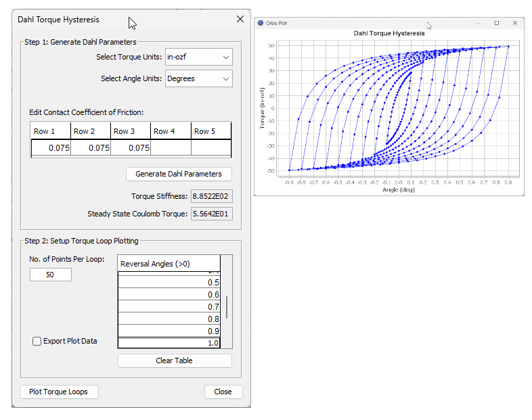Screen dimensions: 532x420
Task: Close the Dahl Torque Hysteresis dialog with X
Action: tap(240, 20)
